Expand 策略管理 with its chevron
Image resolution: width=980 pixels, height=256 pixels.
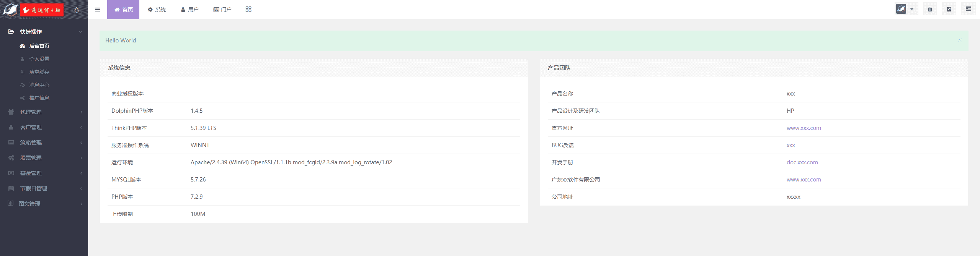[81, 143]
